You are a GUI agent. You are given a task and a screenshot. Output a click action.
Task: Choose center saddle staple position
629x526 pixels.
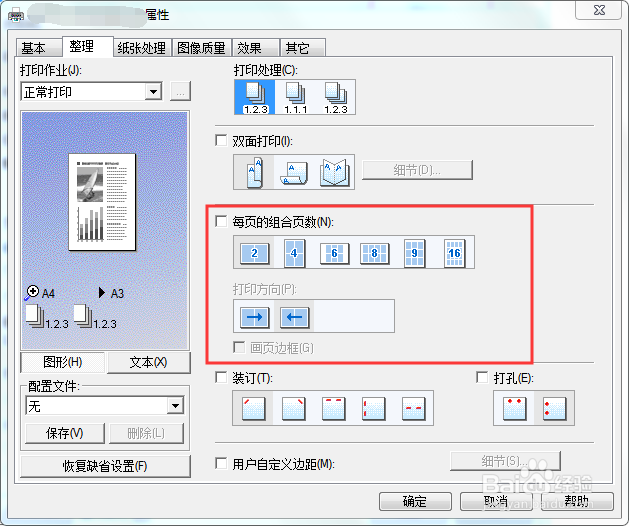[414, 408]
